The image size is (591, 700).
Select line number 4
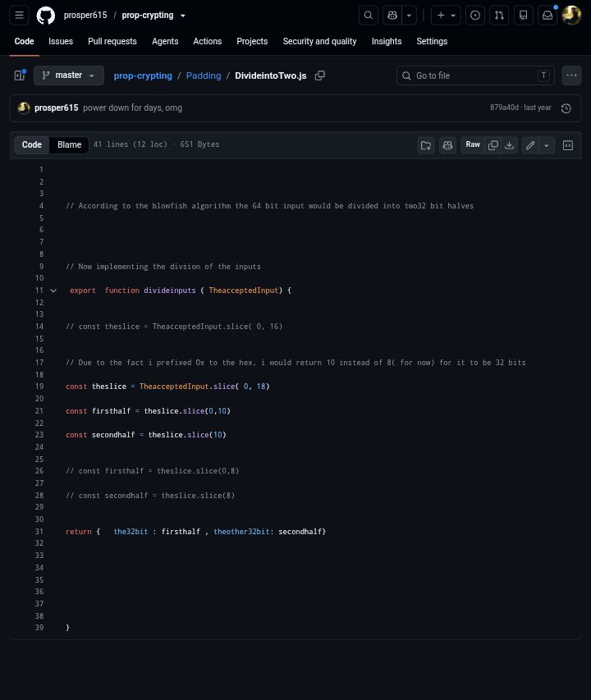(x=41, y=206)
